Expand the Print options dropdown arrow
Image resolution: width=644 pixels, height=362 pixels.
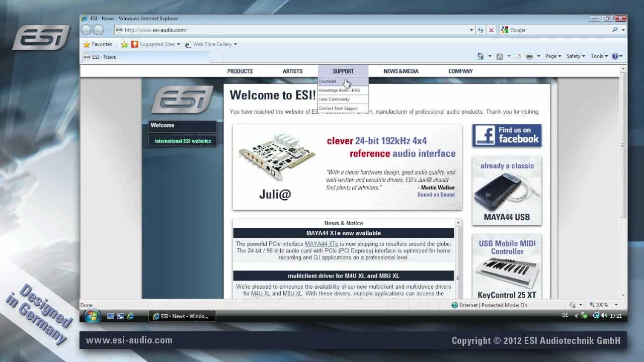(x=538, y=56)
